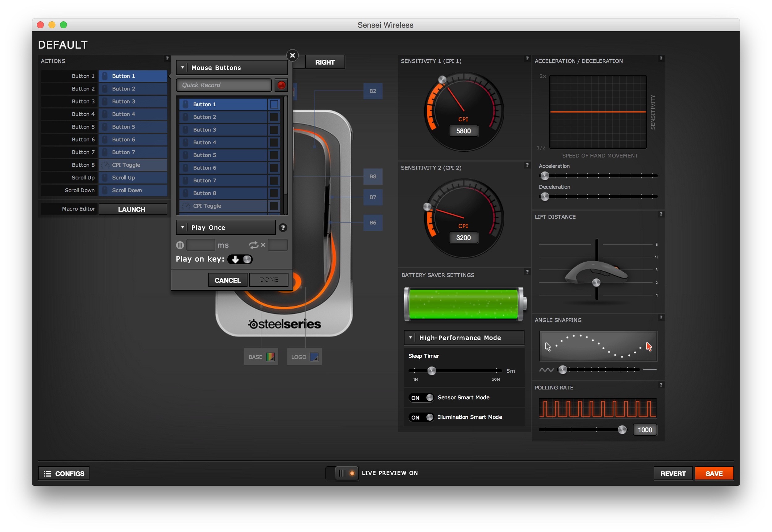
Task: Click the REVERT button
Action: point(673,473)
